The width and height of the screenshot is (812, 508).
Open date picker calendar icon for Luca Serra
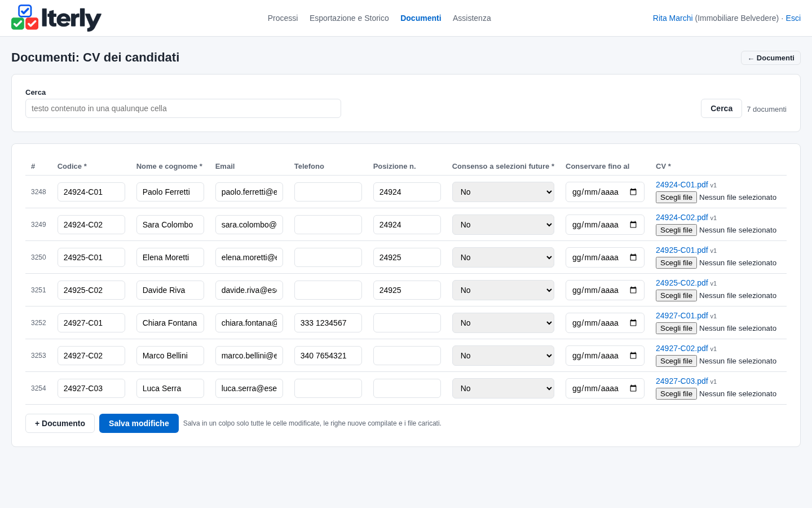pyautogui.click(x=633, y=388)
